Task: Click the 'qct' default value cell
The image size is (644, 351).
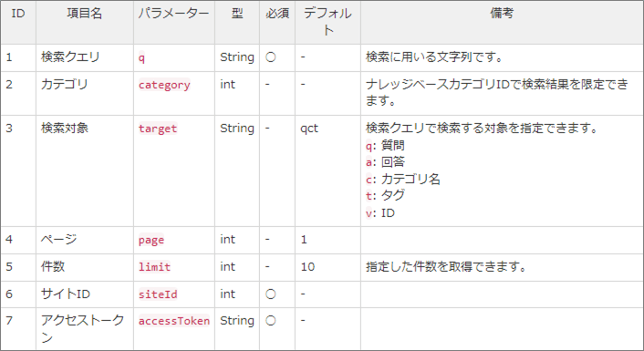Action: 309,129
